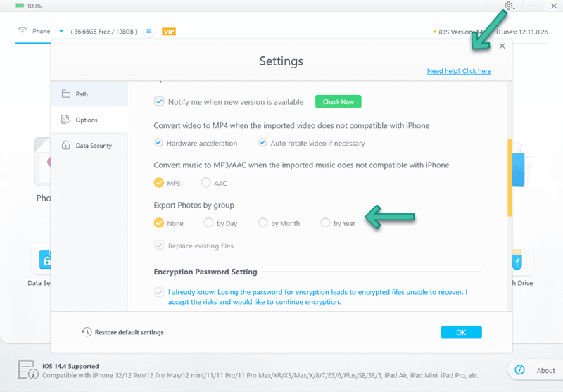Select export photos by Month
563x392 pixels.
pyautogui.click(x=262, y=222)
